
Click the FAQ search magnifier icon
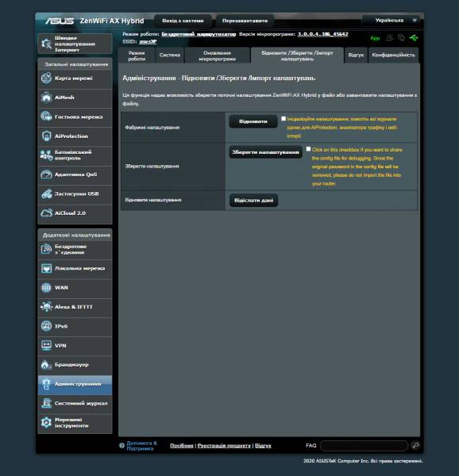[415, 445]
